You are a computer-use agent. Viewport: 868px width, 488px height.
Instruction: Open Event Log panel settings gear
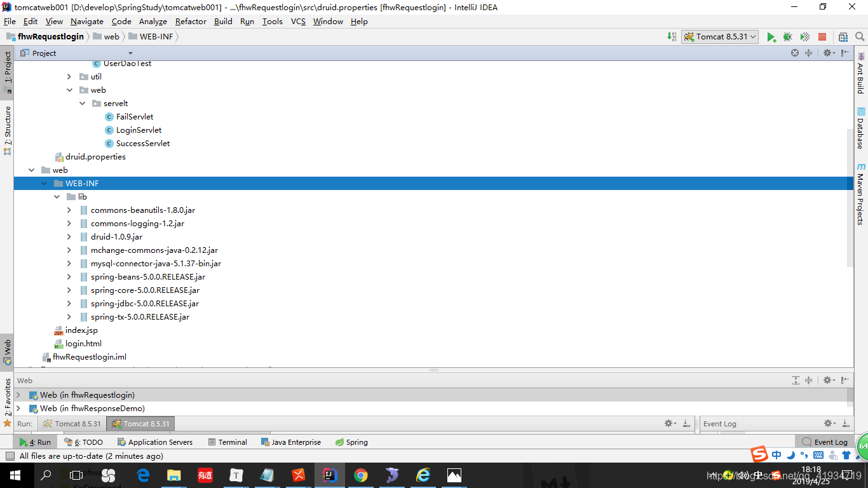(x=829, y=423)
